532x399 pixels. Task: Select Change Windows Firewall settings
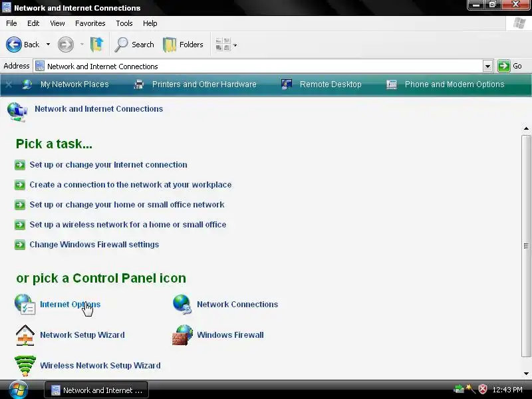(94, 244)
